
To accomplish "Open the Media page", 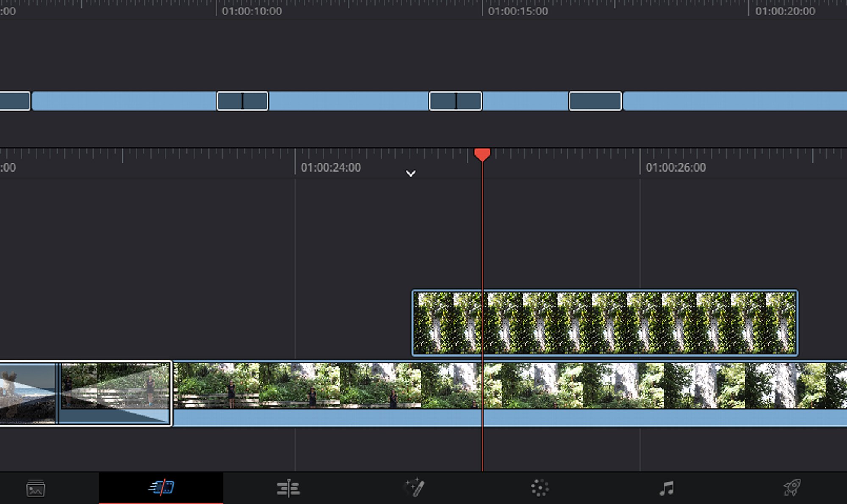I will point(36,488).
